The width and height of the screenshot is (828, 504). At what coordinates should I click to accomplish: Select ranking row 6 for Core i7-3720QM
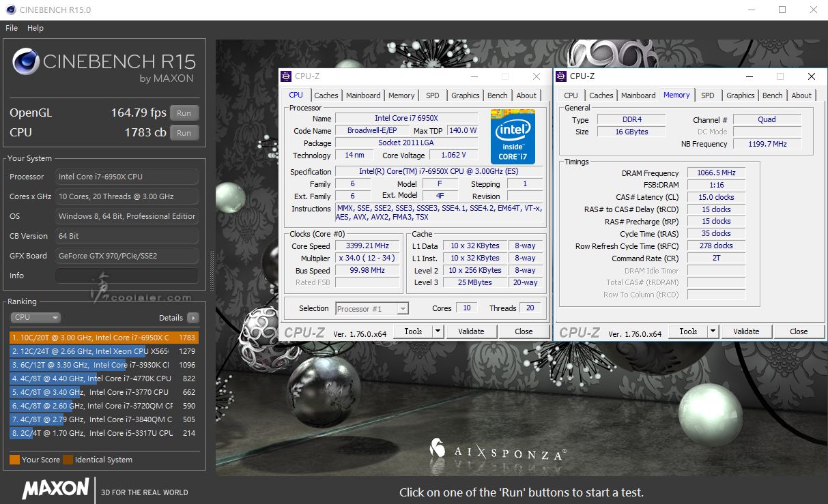[x=104, y=406]
